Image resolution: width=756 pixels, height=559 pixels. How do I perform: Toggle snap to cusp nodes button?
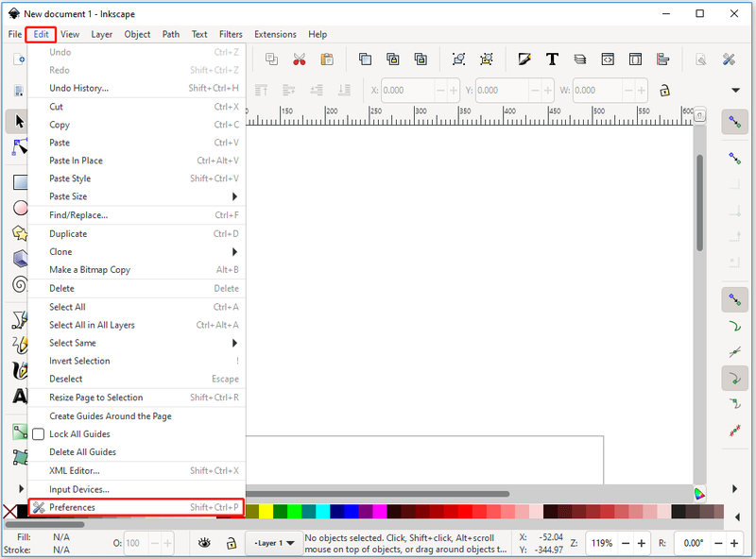tap(735, 379)
